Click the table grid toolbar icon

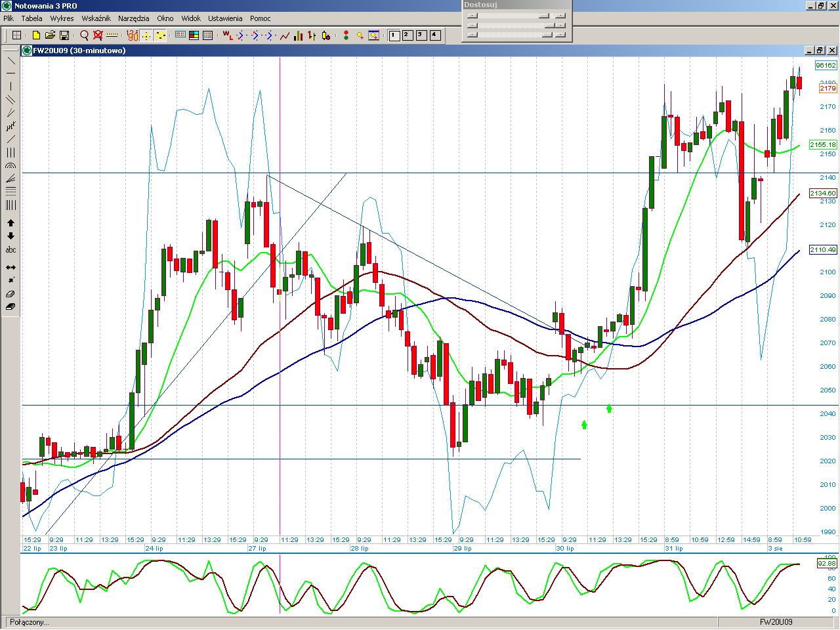click(x=17, y=35)
